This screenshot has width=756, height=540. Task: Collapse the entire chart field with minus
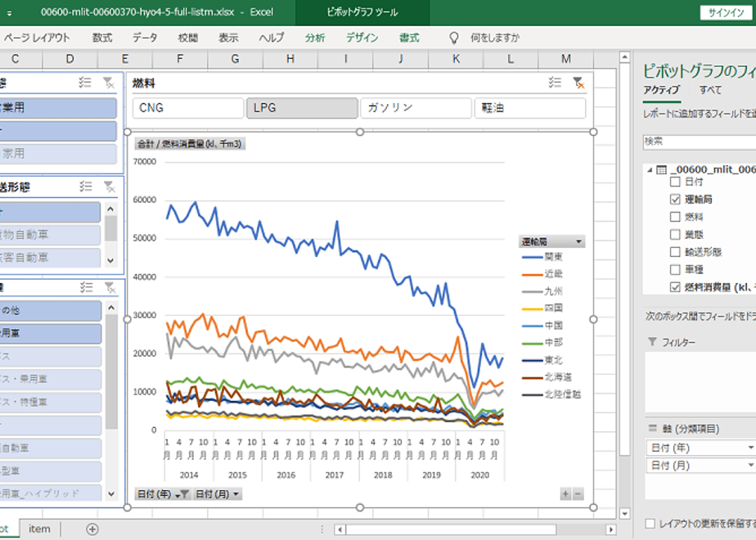(x=578, y=493)
